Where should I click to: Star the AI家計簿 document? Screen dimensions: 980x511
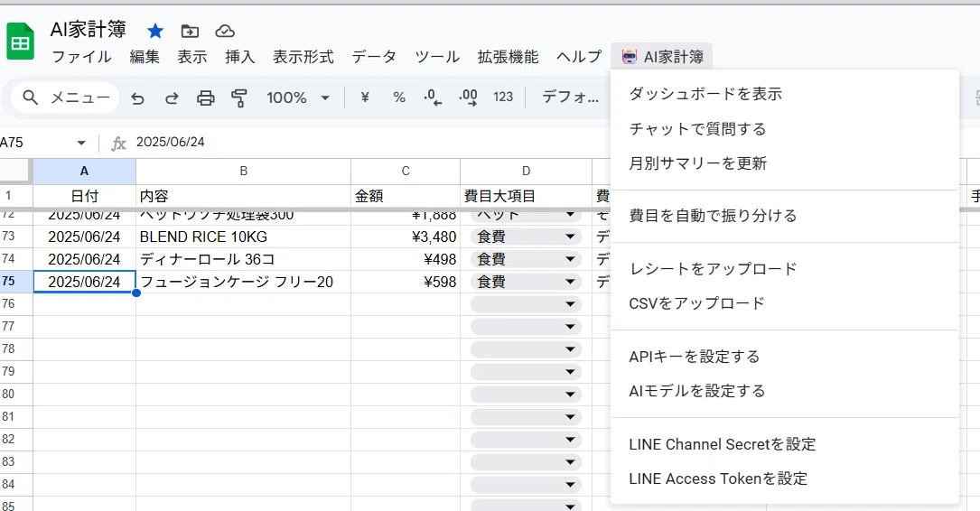coord(155,31)
